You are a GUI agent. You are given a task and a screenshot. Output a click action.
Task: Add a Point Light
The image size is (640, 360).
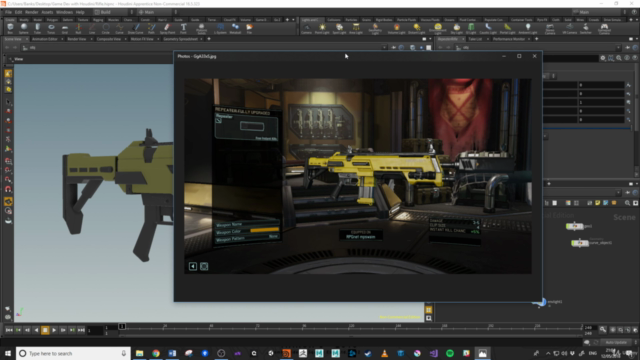322,29
